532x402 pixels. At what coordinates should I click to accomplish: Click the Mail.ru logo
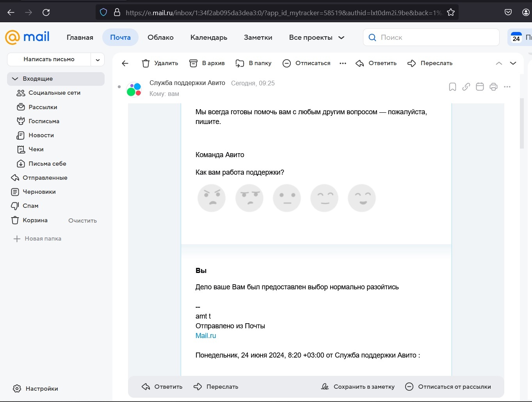[x=27, y=37]
